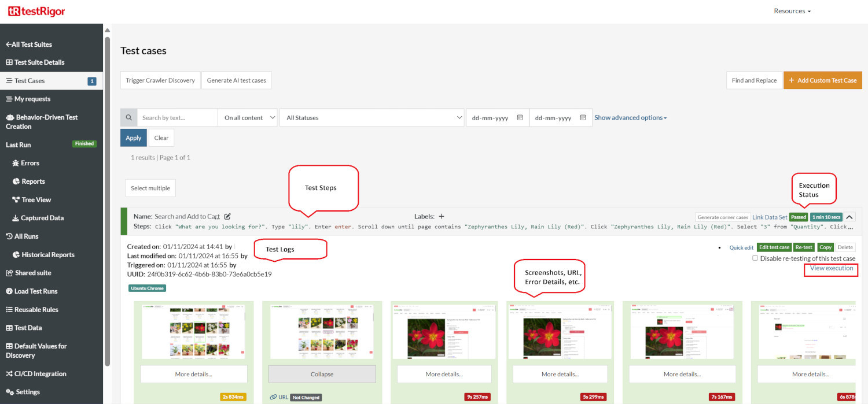Collapse test case with chevron up button
Image resolution: width=868 pixels, height=404 pixels.
click(x=849, y=217)
